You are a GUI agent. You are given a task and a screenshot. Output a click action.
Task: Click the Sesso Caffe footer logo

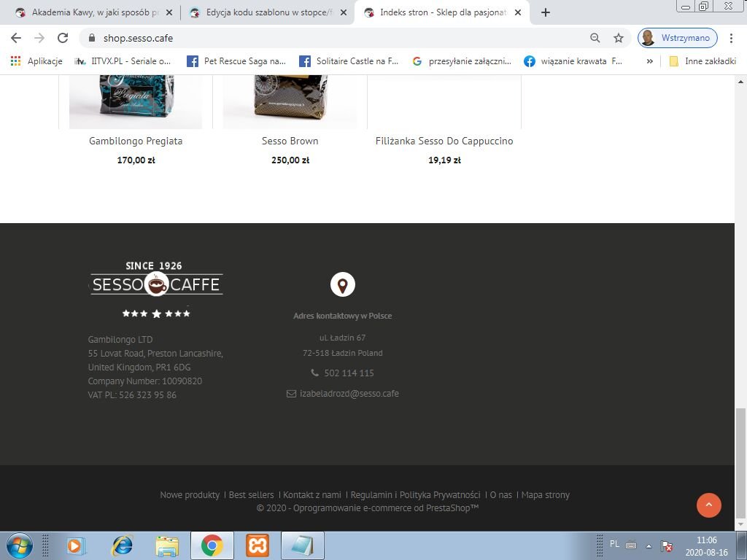pyautogui.click(x=156, y=289)
